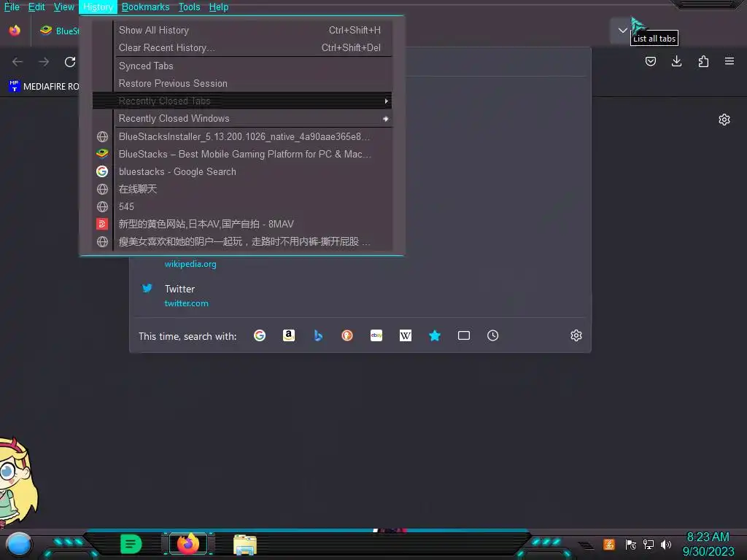Search in open Tabs this time

tap(463, 335)
